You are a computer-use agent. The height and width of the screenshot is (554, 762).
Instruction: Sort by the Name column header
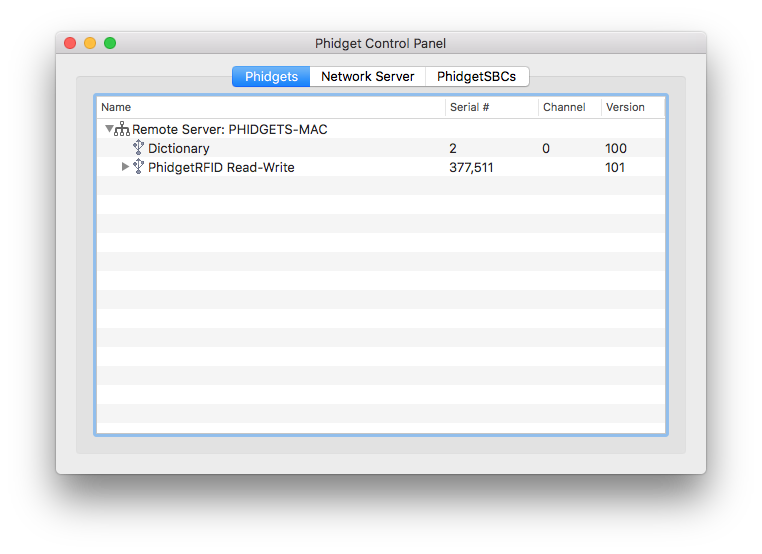tap(271, 107)
